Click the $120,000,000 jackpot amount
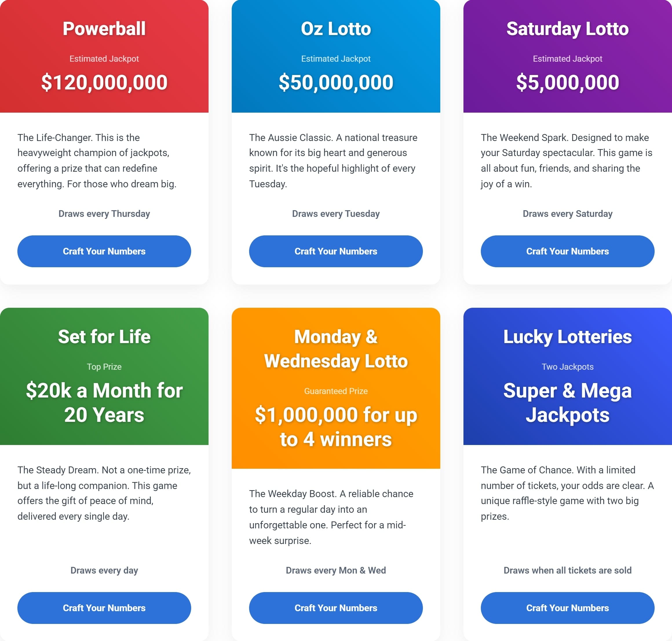672x641 pixels. point(104,82)
